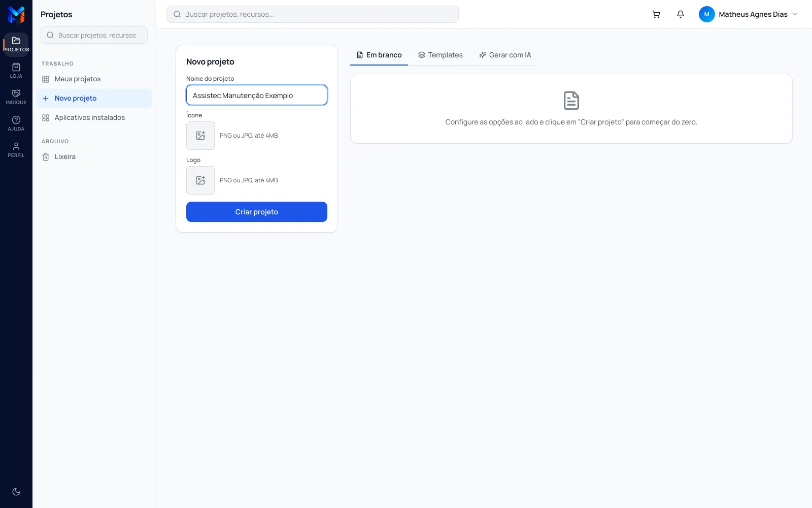Upload an image for the Logo
The image size is (812, 508).
(200, 180)
